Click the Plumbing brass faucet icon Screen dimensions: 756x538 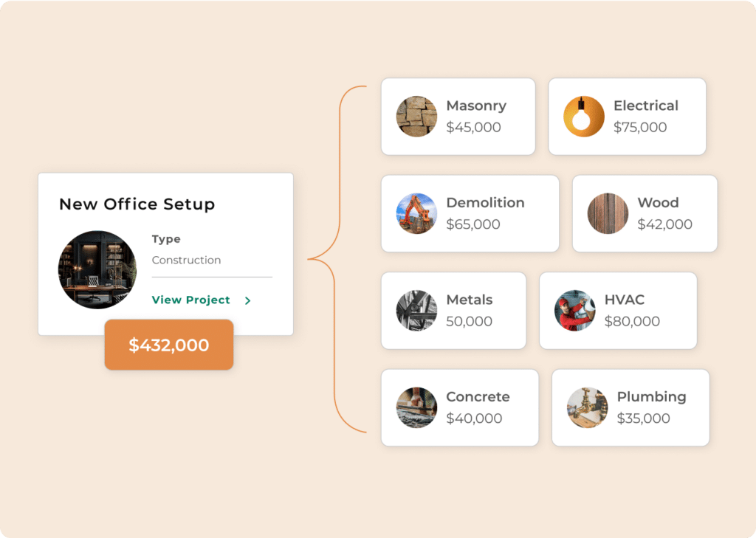point(587,407)
